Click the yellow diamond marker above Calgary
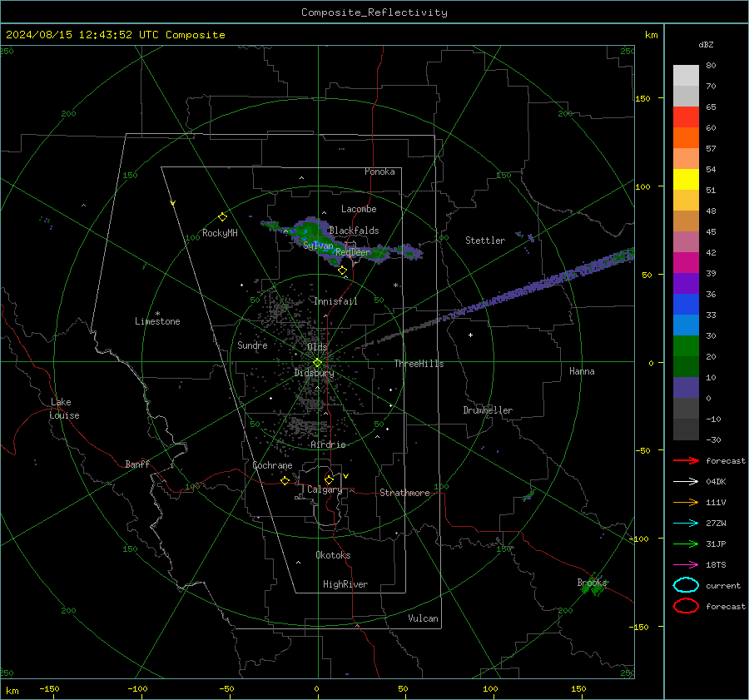The image size is (749, 700). coord(329,479)
